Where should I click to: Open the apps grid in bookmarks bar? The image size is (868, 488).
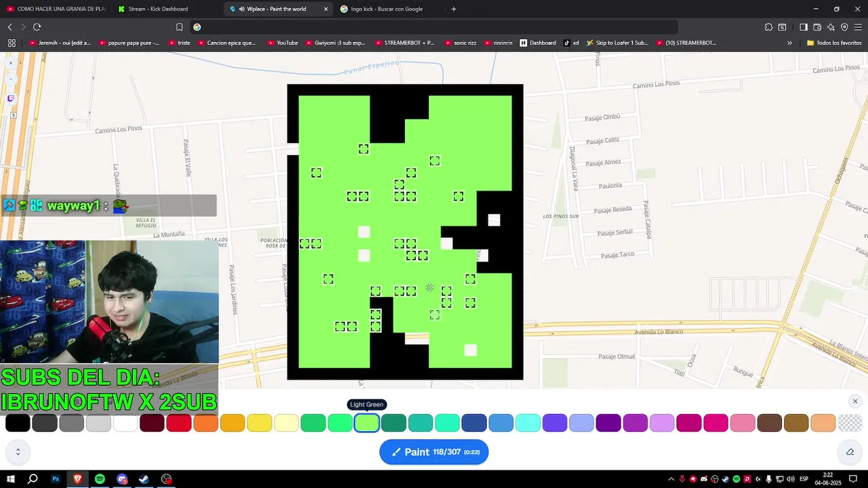tap(12, 43)
